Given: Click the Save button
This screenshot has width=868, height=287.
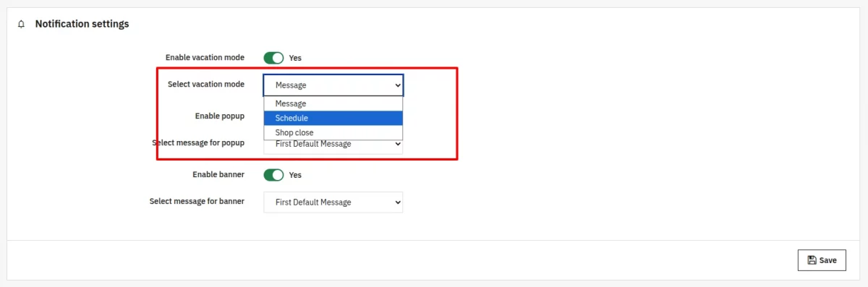Looking at the screenshot, I should coord(822,260).
